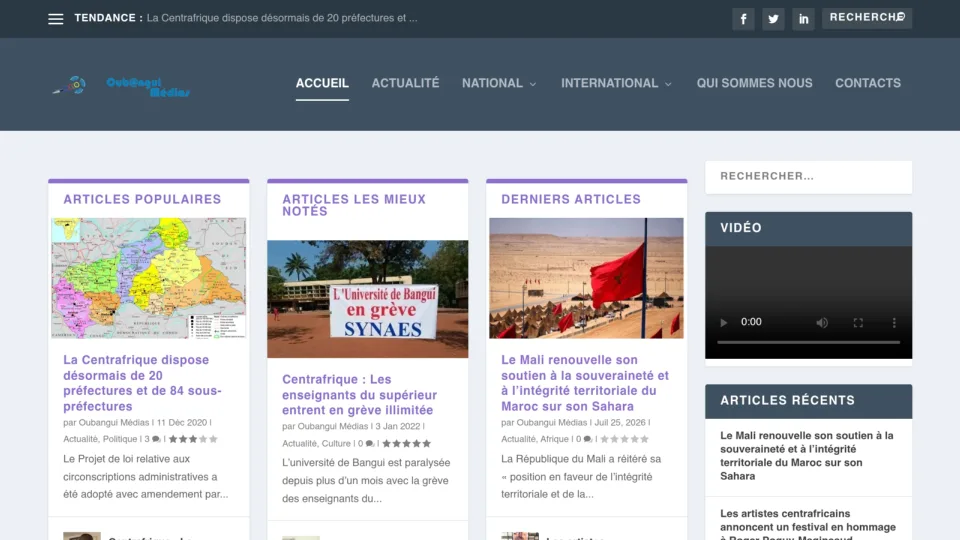Image resolution: width=960 pixels, height=540 pixels.
Task: Open the Moroccan flag article image
Action: coord(586,278)
